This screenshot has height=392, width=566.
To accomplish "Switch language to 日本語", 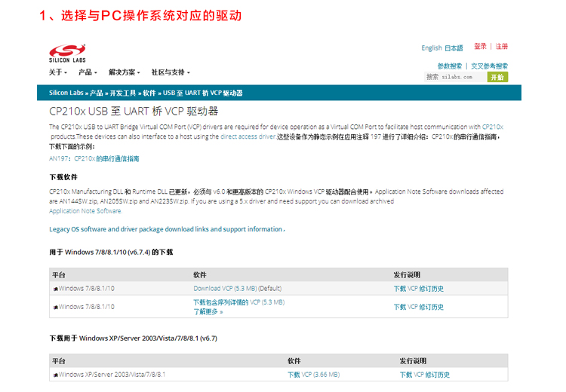I will 454,48.
